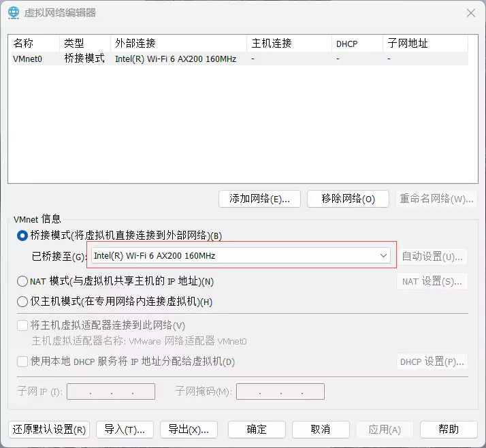Image resolution: width=486 pixels, height=448 pixels.
Task: Click the 桥接模式 cell in VMnet0 row
Action: point(84,59)
